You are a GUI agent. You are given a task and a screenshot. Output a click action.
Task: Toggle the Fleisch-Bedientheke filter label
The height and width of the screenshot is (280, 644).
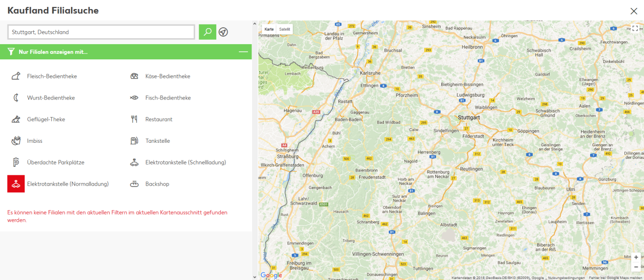click(x=52, y=76)
